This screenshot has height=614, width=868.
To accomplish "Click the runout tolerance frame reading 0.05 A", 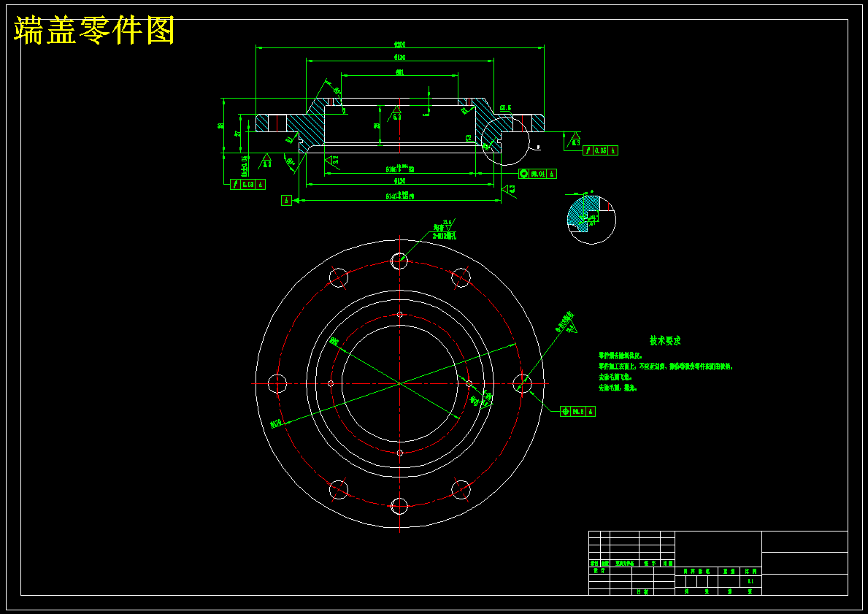I will point(601,150).
